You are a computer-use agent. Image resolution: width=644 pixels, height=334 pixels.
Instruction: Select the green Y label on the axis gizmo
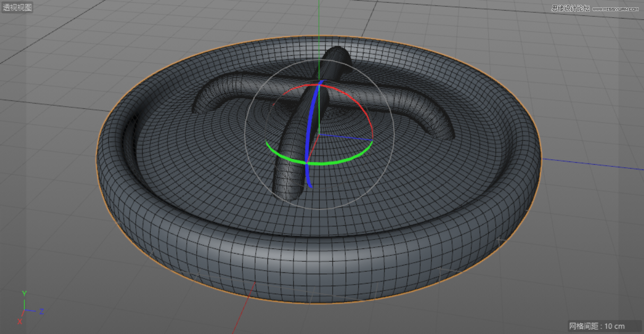point(24,292)
